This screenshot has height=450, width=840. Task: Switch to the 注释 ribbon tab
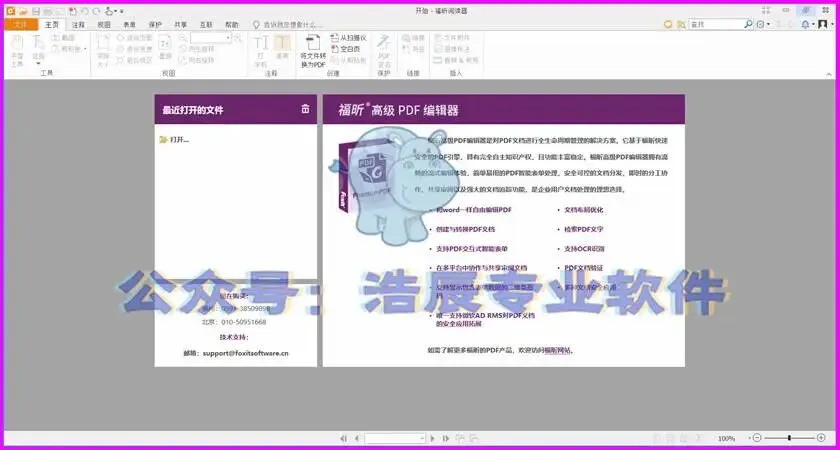[78, 25]
